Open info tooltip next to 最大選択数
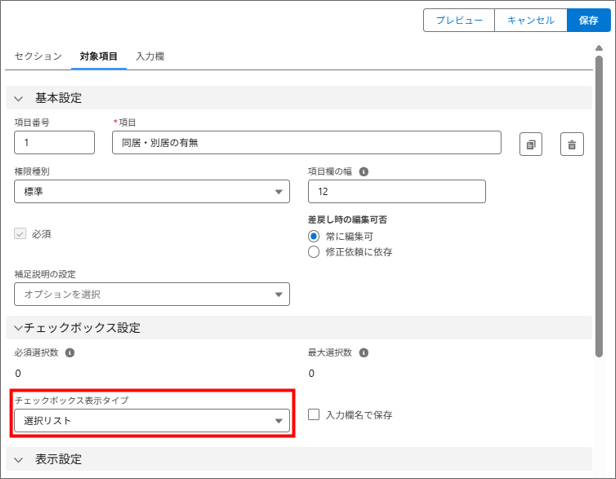Viewport: 616px width, 479px height. point(364,352)
